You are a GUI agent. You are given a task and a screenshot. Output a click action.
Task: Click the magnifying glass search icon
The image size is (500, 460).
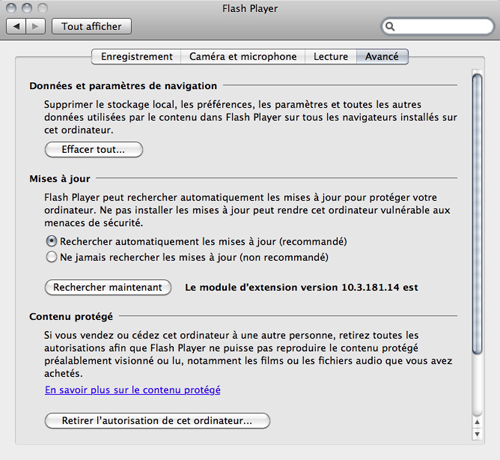[390, 26]
